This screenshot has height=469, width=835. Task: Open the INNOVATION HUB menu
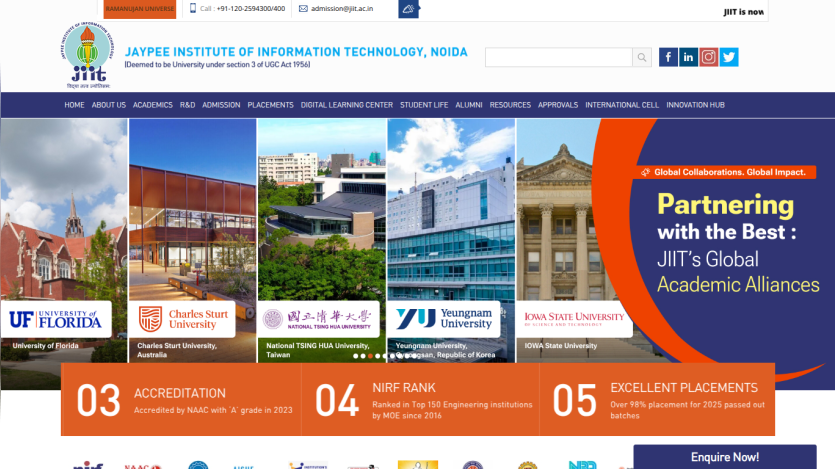coord(695,105)
